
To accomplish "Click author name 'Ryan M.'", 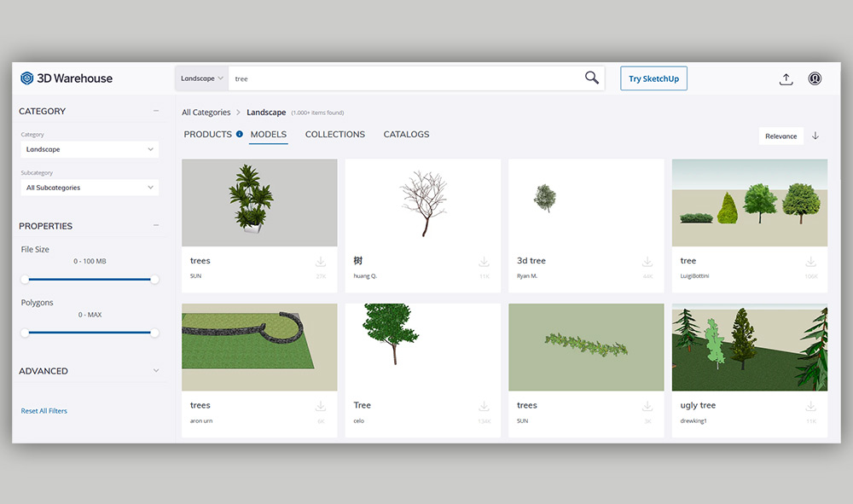I will (527, 276).
